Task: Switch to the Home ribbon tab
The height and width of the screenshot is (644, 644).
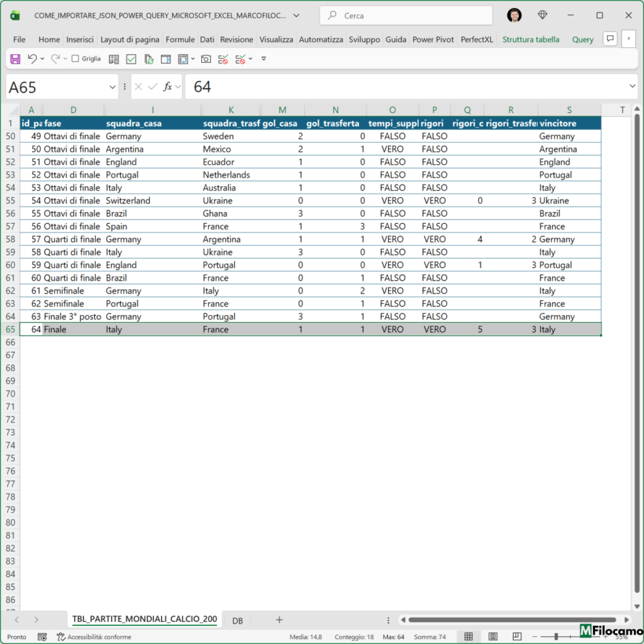Action: [49, 40]
